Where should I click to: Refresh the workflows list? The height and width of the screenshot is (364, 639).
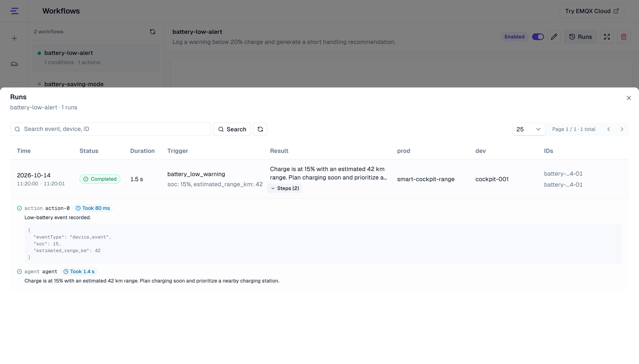[152, 32]
